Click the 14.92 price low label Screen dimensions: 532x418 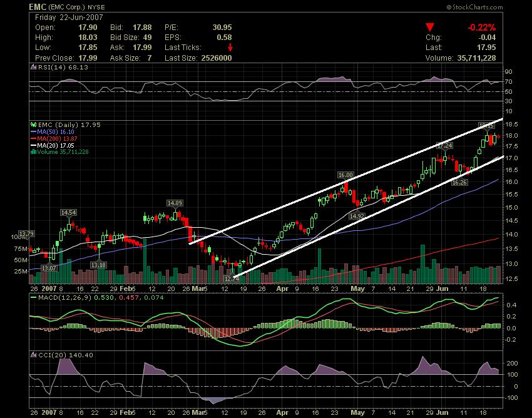coord(357,216)
